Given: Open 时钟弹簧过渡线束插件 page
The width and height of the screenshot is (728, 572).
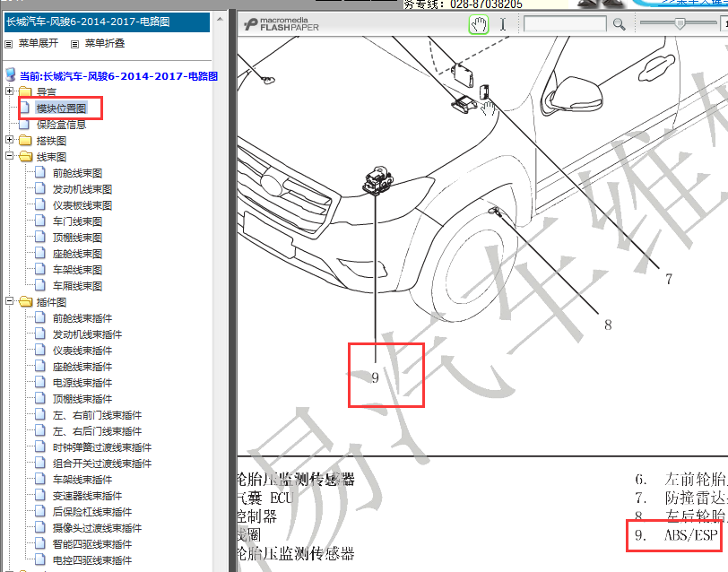Looking at the screenshot, I should point(102,447).
